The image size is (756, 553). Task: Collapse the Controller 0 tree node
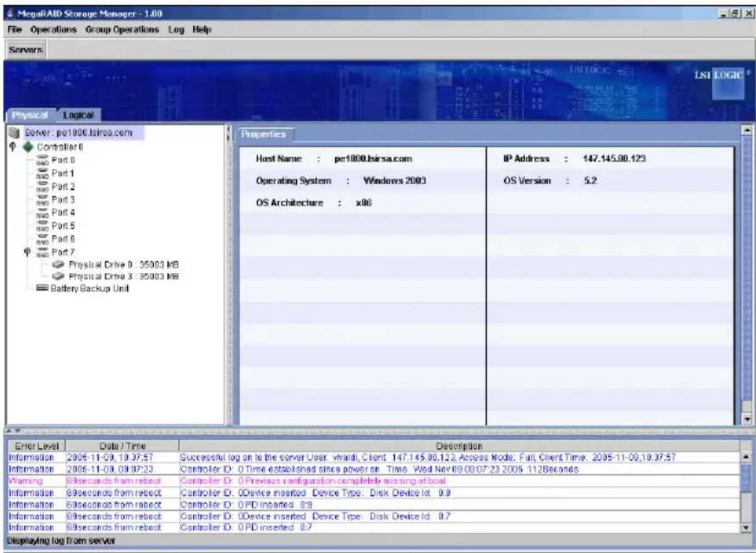coord(12,146)
